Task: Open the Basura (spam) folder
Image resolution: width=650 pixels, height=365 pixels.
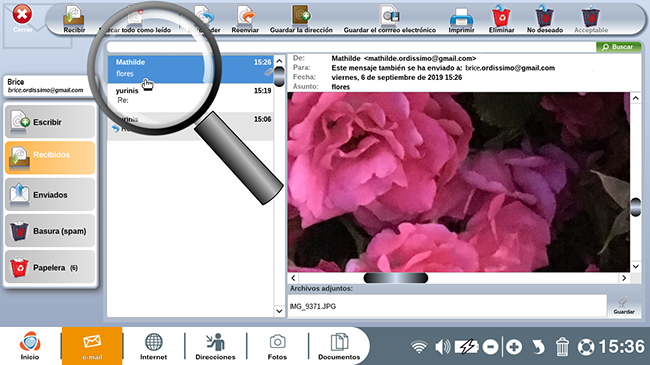Action: [50, 231]
